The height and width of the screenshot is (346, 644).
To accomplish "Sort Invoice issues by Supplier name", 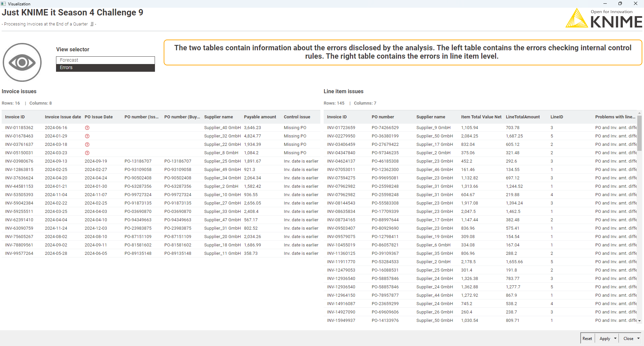I will pyautogui.click(x=218, y=117).
